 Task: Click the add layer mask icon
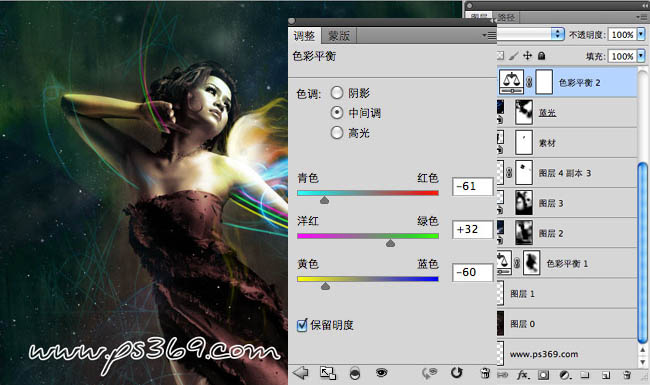point(543,375)
